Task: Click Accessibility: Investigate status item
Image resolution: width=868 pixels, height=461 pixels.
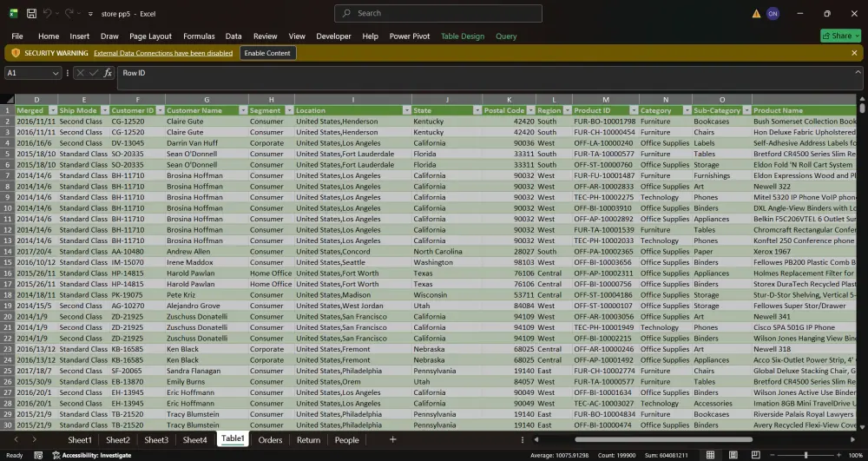Action: point(92,455)
